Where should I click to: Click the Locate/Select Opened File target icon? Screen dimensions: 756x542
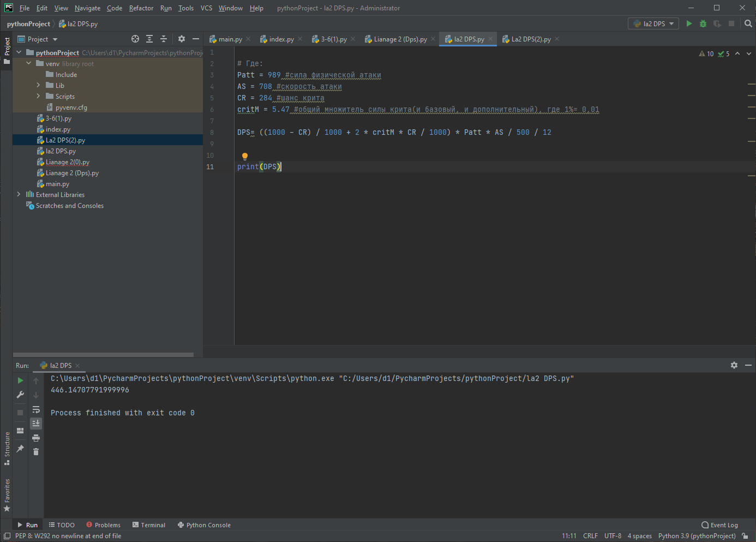coord(135,39)
